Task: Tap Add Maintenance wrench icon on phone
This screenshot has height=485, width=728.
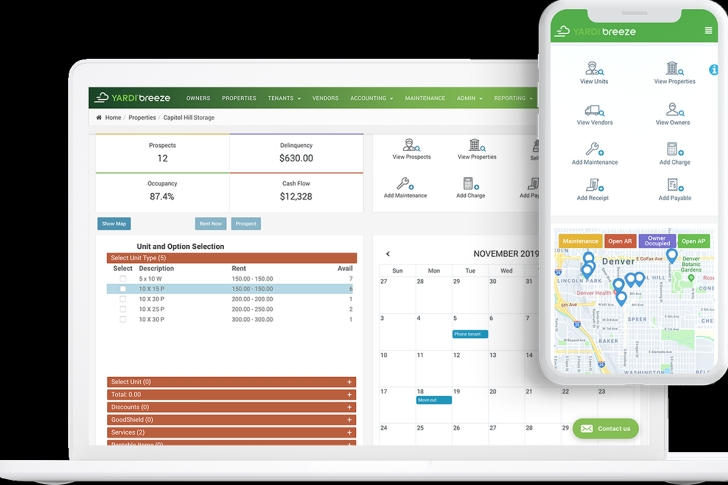Action: [x=594, y=149]
